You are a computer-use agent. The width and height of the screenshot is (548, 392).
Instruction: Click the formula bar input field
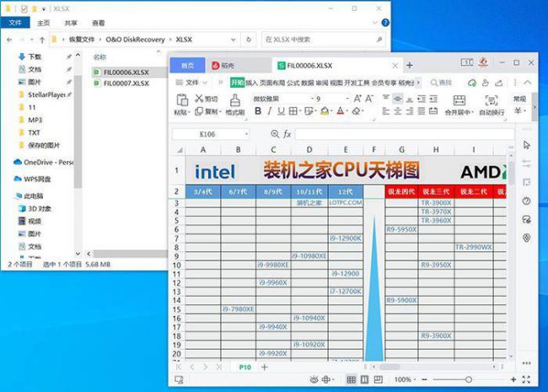(405, 134)
